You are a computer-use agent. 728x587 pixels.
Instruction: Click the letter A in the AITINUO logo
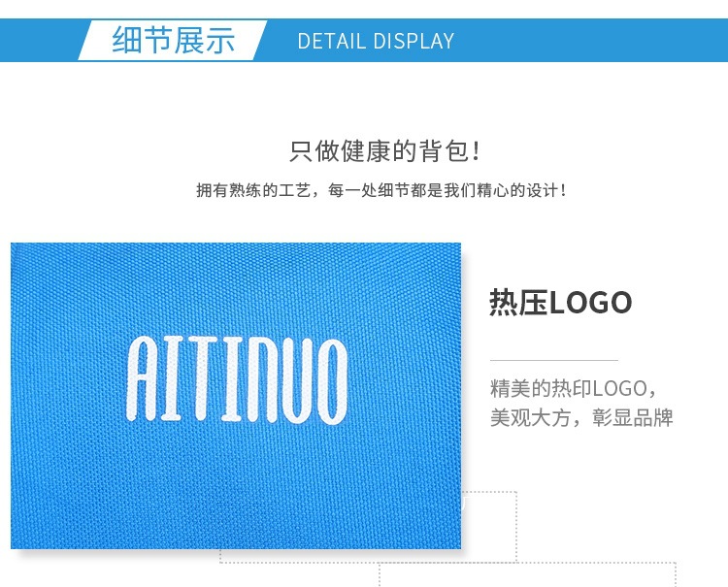click(x=141, y=378)
